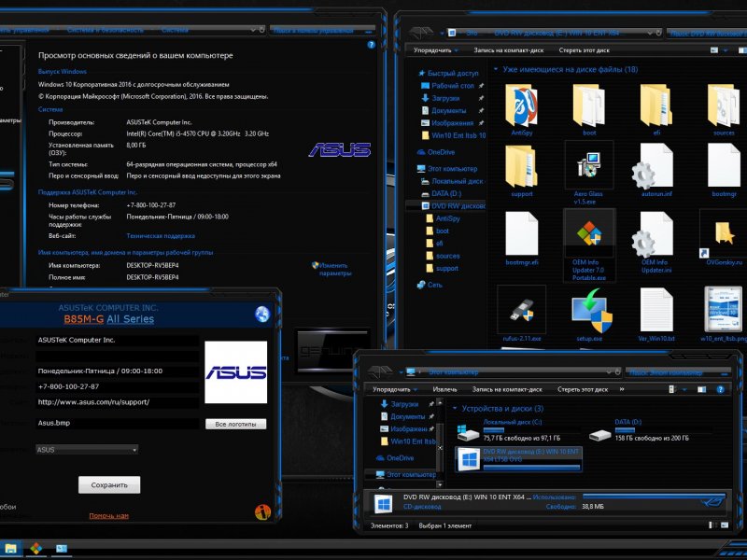Open view options dropdown in DVD window
This screenshot has width=747, height=560.
(726, 50)
